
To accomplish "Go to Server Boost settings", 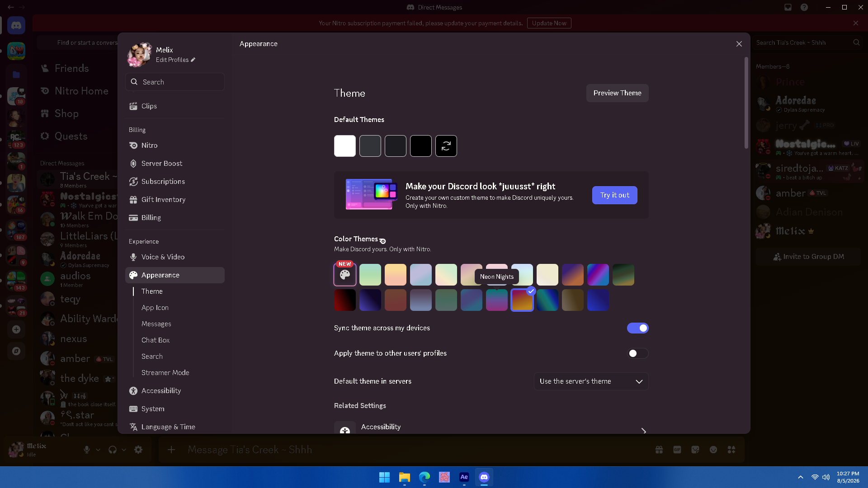I will click(175, 164).
